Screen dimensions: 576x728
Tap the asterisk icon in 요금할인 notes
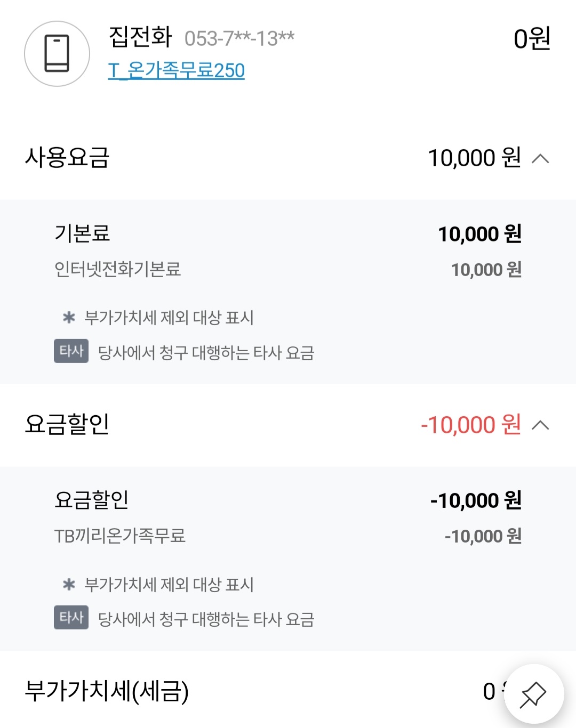(x=69, y=585)
